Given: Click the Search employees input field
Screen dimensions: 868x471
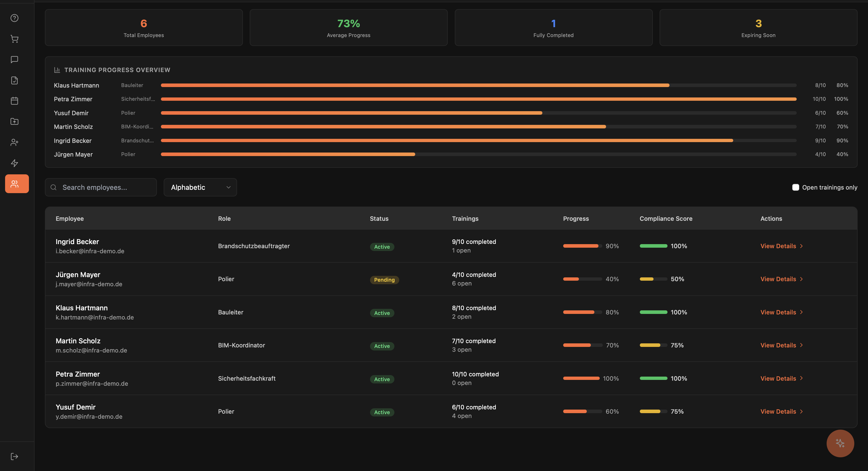Looking at the screenshot, I should tap(101, 187).
